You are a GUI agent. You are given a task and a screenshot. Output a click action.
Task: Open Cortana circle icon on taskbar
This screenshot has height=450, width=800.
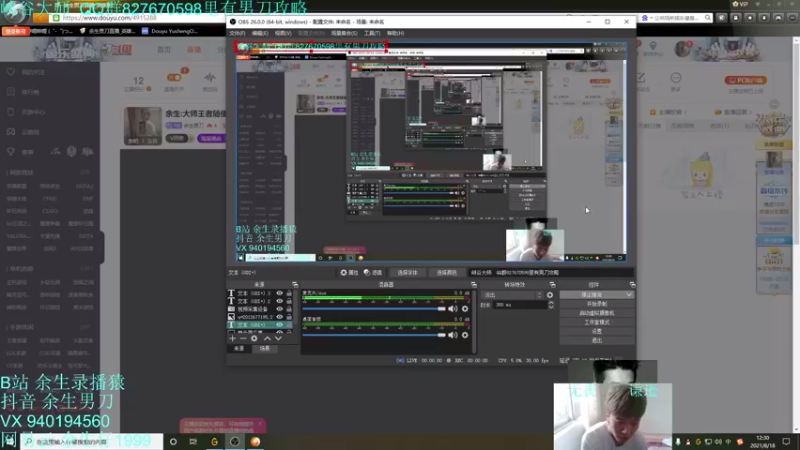pos(173,442)
